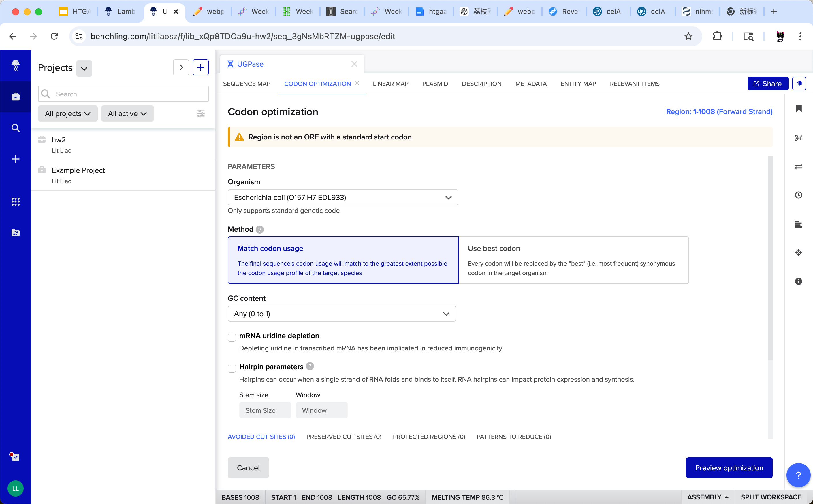Image resolution: width=813 pixels, height=504 pixels.
Task: Switch to the PRESERVED CUT SITES tab
Action: pyautogui.click(x=344, y=437)
